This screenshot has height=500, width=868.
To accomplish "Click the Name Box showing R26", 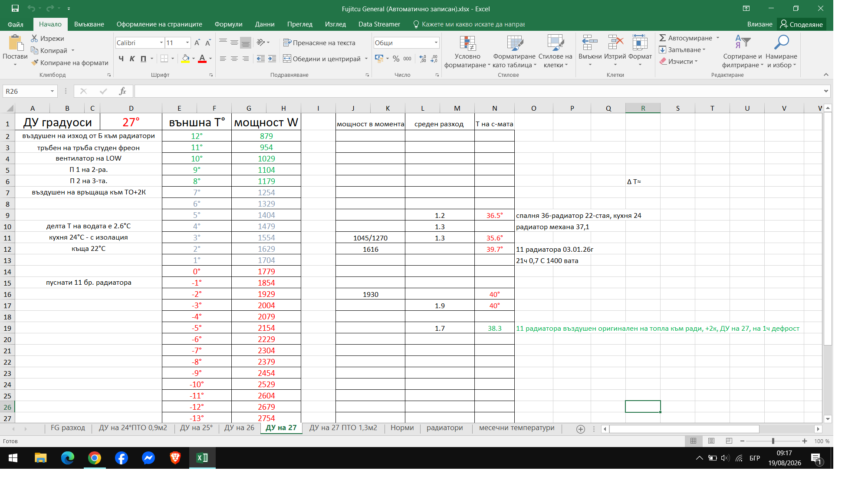I will (30, 91).
